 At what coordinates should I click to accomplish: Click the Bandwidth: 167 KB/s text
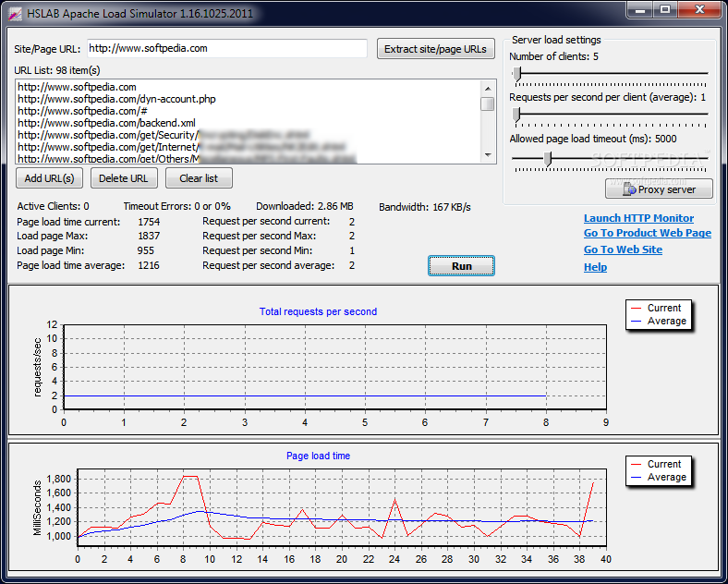point(425,207)
